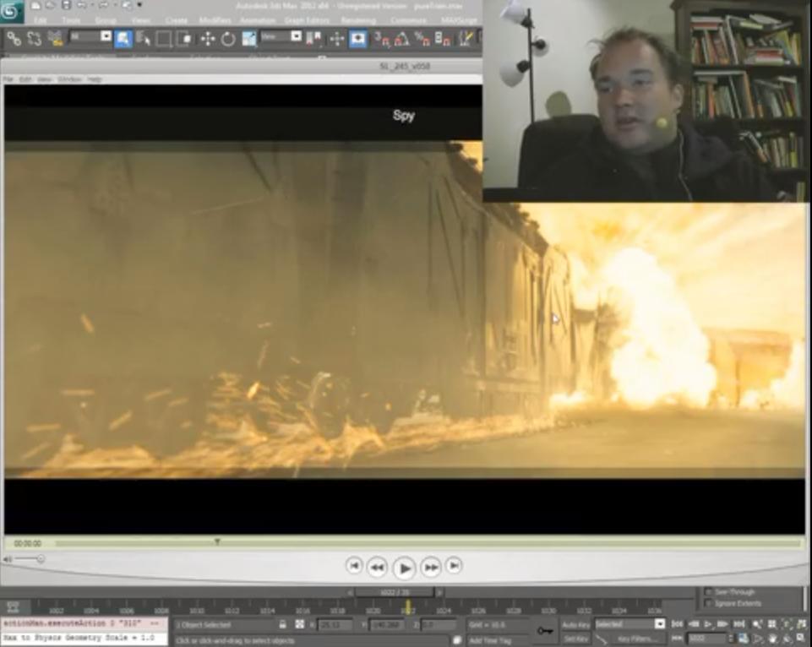The height and width of the screenshot is (647, 812).
Task: Open the Modifiers menu
Action: (x=215, y=20)
